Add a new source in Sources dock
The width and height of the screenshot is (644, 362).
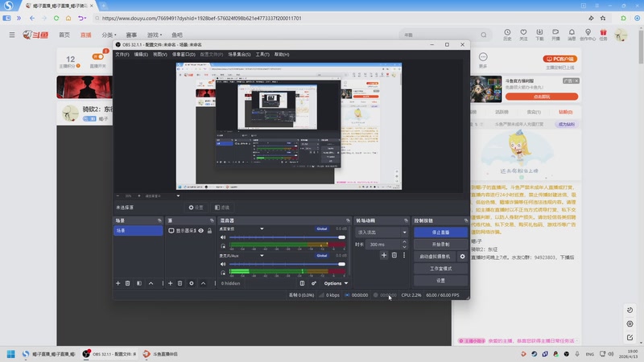[170, 283]
